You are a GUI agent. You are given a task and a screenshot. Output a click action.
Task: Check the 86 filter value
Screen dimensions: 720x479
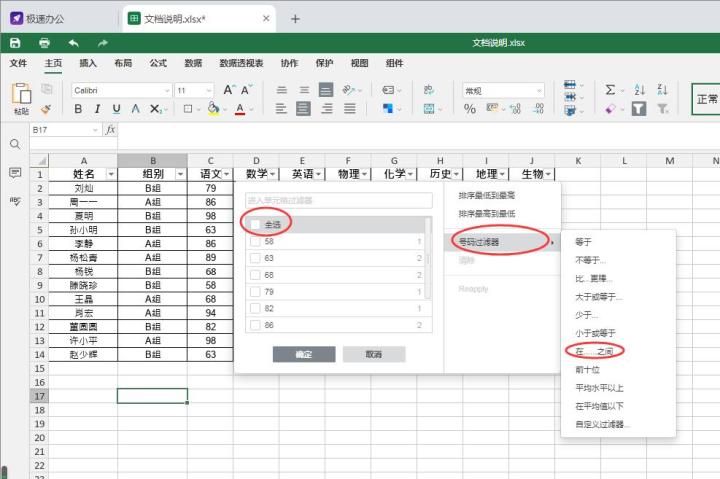click(x=255, y=325)
